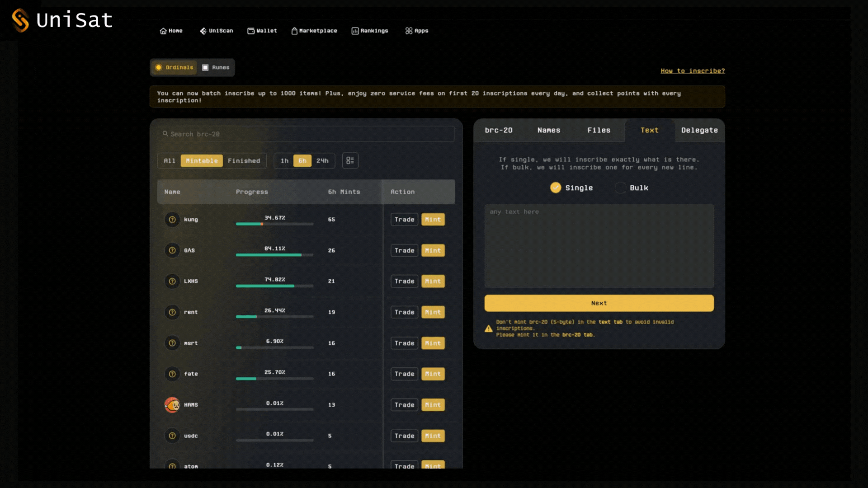Click GAS progress bar at 84.11%
The height and width of the screenshot is (488, 868).
coord(274,255)
